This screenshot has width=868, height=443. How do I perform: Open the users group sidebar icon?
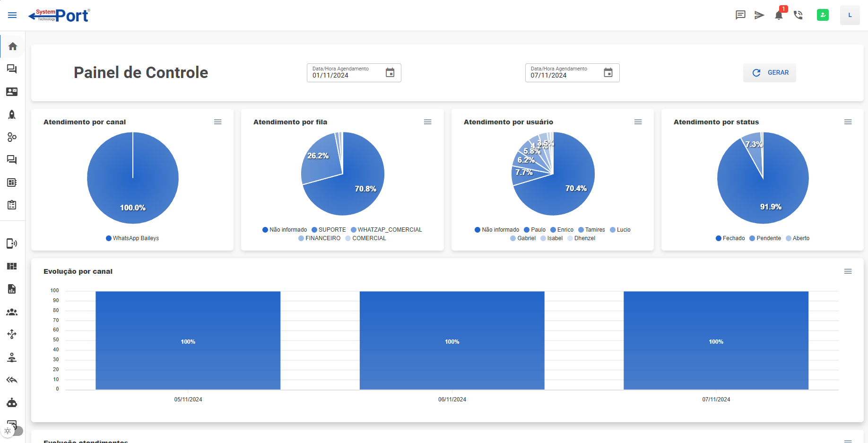pyautogui.click(x=12, y=312)
